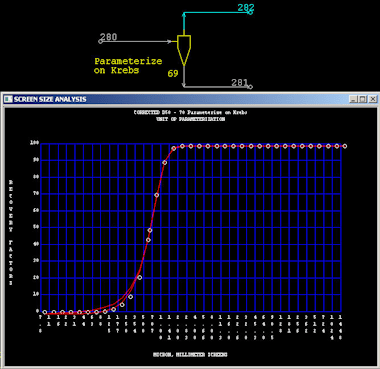
Task: Select stream label 281
Action: coord(240,82)
